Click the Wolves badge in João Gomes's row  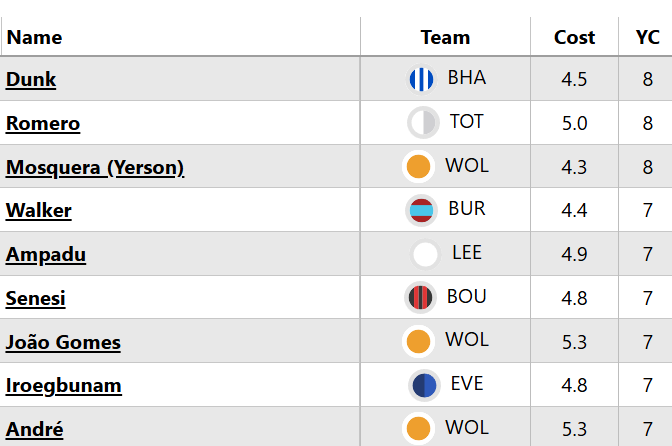(x=418, y=341)
